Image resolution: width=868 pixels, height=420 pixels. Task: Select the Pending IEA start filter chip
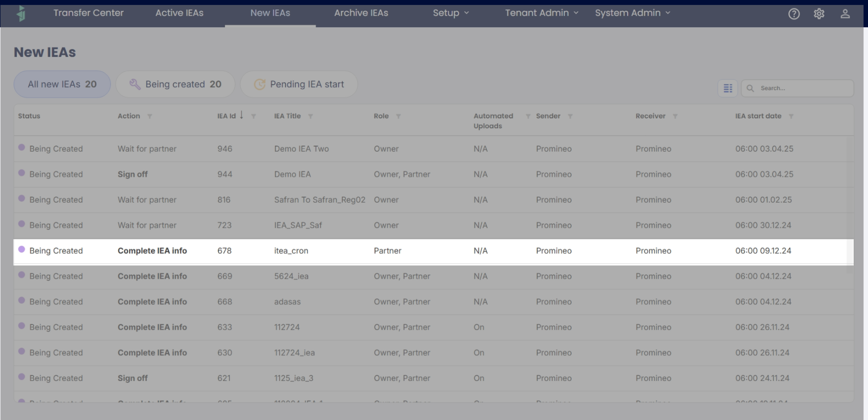coord(298,84)
